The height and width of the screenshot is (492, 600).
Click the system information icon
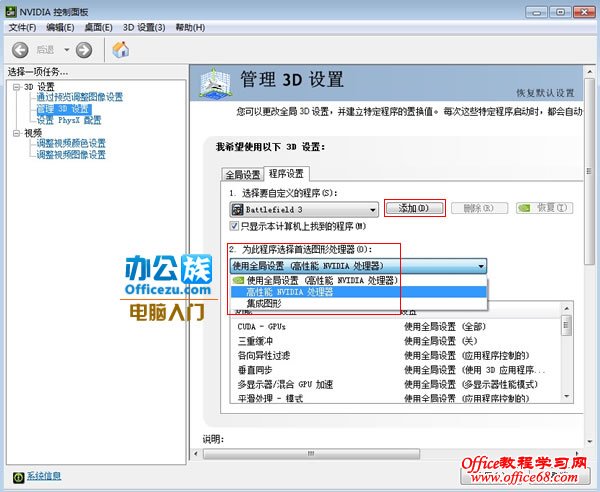18,477
